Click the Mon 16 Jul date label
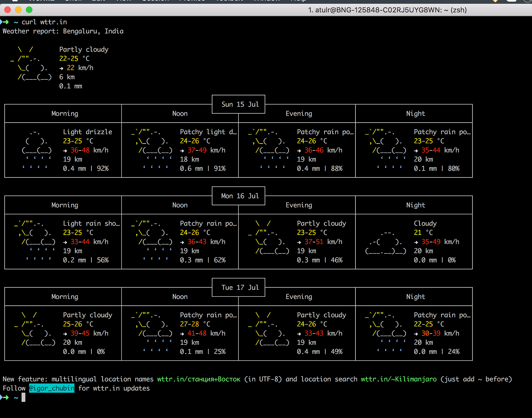Viewport: 532px width, 418px height. [240, 196]
